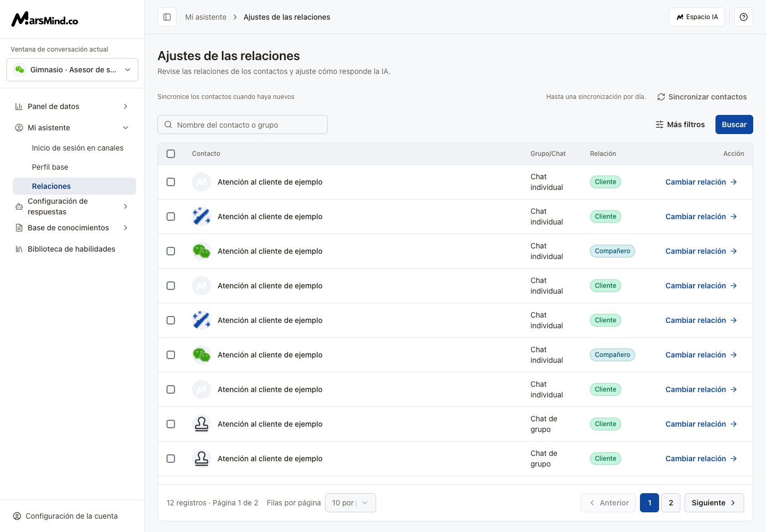Select all contacts with header checkbox
766x532 pixels.
click(x=171, y=154)
